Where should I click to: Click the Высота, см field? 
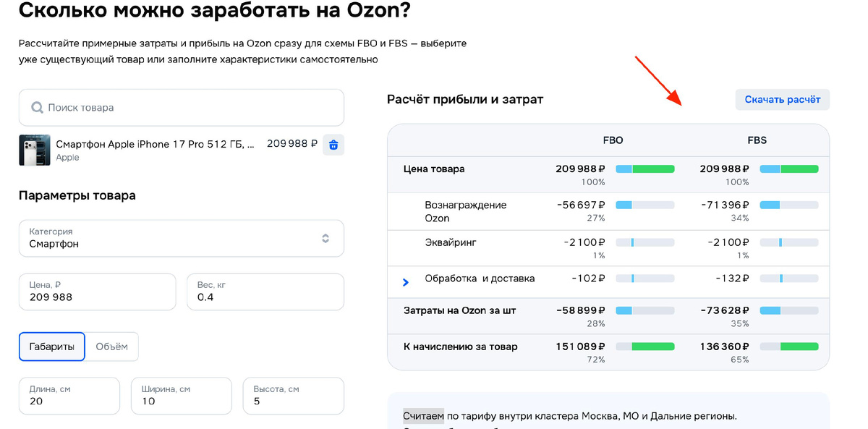click(294, 396)
